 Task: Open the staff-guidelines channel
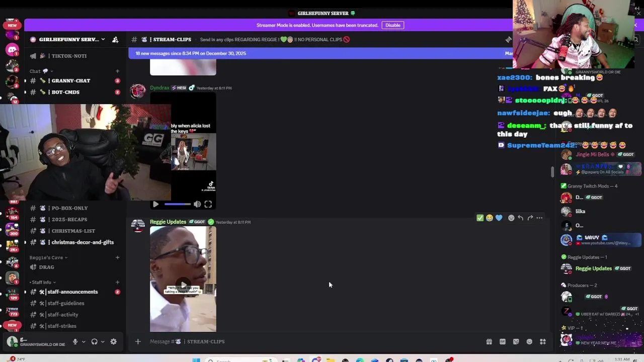click(x=74, y=303)
